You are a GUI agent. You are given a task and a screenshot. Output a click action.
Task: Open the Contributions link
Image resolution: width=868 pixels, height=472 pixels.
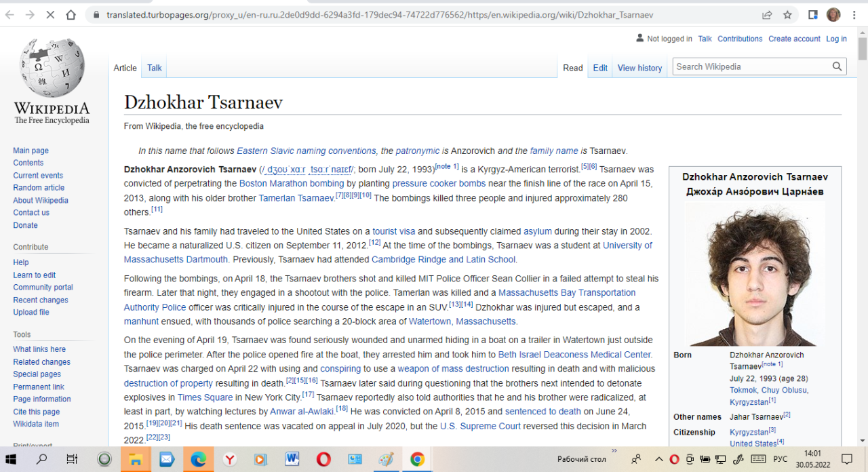click(x=740, y=39)
